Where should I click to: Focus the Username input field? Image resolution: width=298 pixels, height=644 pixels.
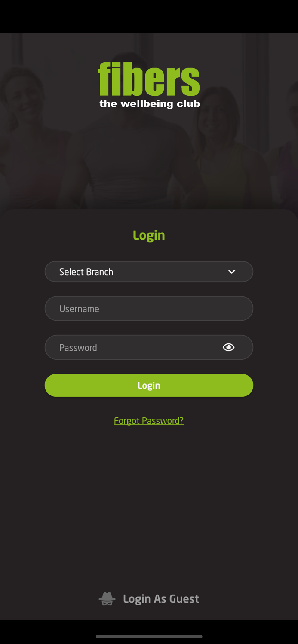[x=149, y=308]
